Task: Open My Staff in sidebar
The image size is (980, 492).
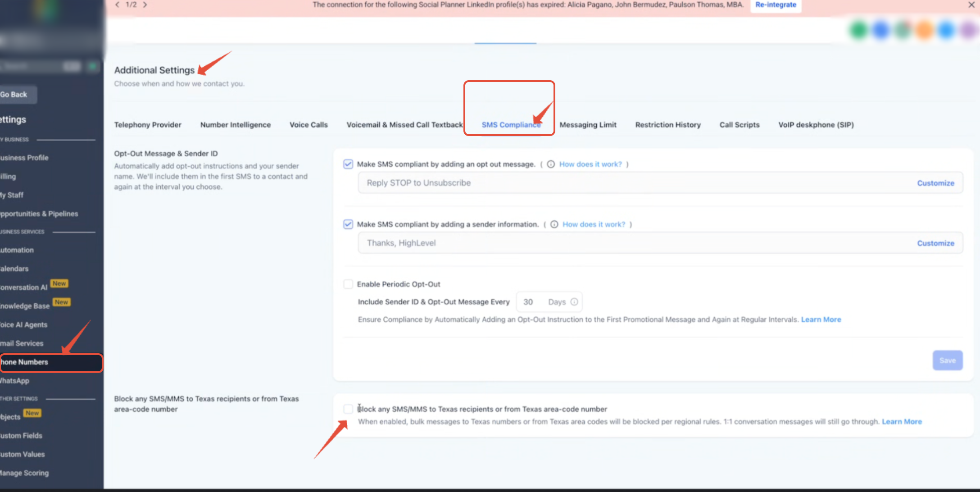Action: [12, 195]
